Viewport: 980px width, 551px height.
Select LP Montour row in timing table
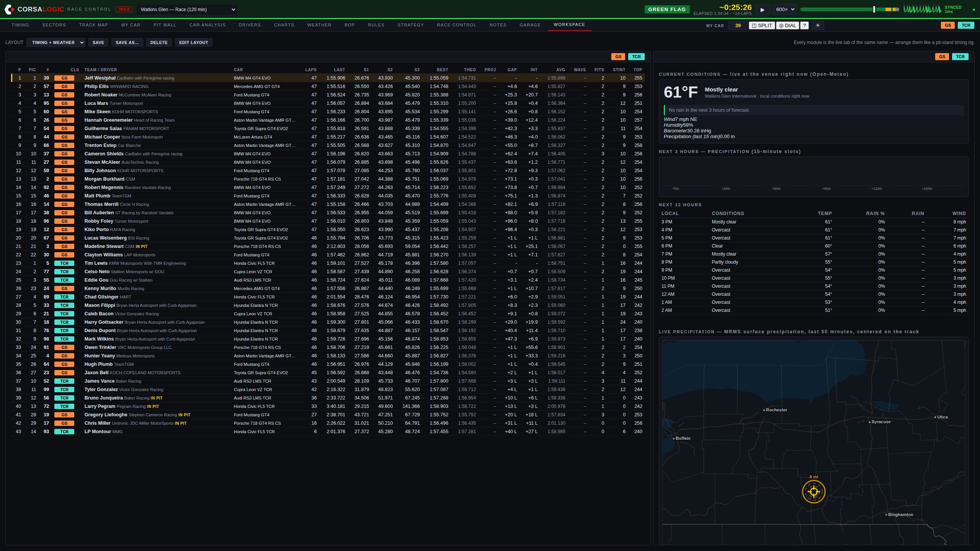point(328,432)
